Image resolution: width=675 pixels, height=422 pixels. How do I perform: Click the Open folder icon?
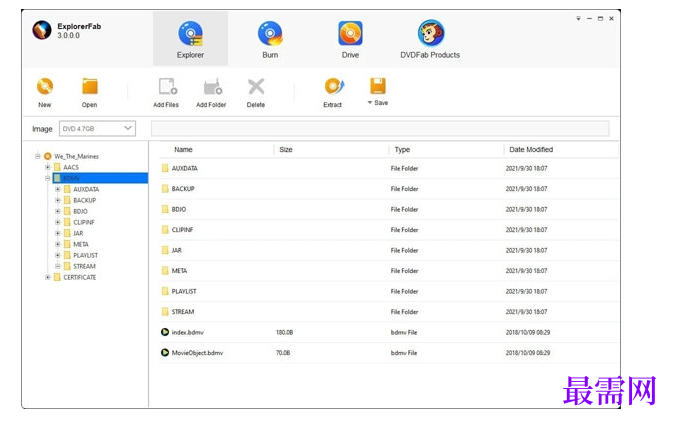90,87
